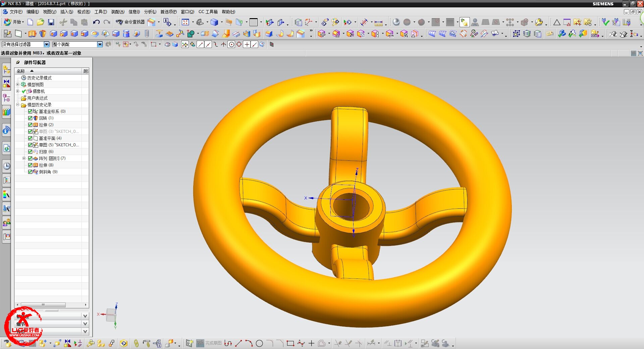
Task: Open the 视图(V) menu
Action: click(x=50, y=12)
